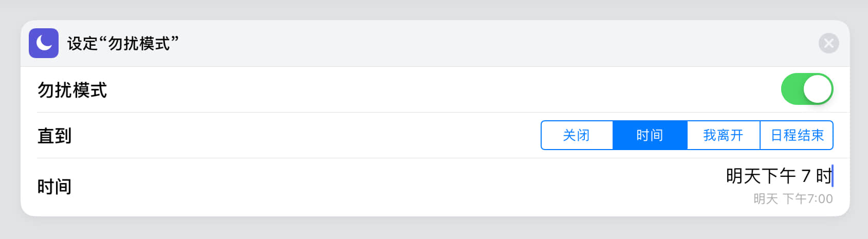Click the 时间 label in bottom row
Screen dimensions: 868x239
(x=54, y=187)
